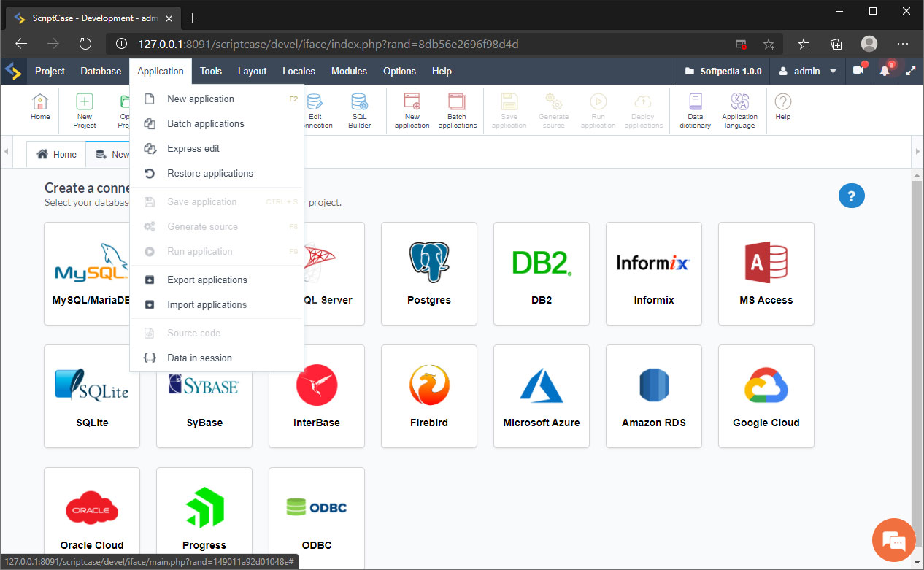Screen dimensions: 924x570
Task: Select the Informix database card
Action: click(654, 274)
